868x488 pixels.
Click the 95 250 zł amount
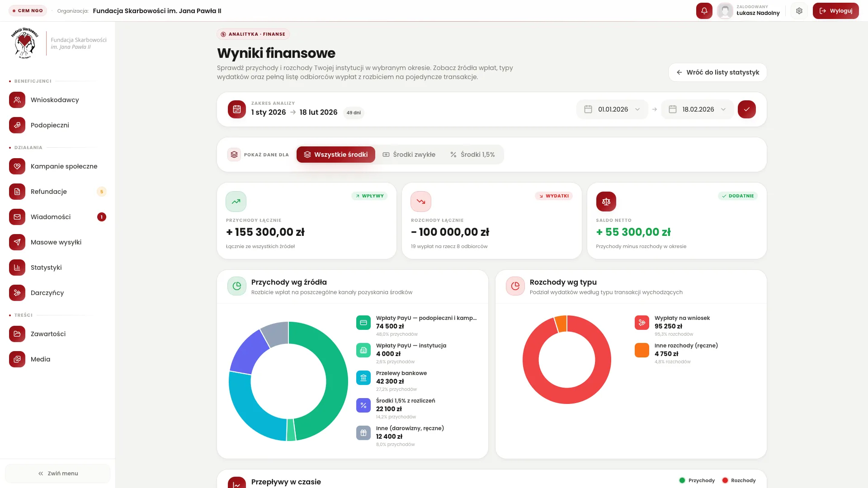tap(669, 326)
